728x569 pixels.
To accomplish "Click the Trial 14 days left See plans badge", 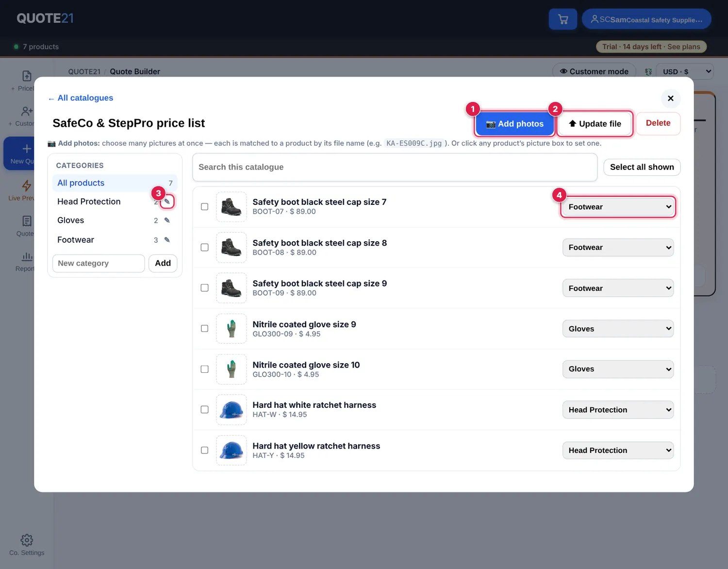I will (x=651, y=47).
